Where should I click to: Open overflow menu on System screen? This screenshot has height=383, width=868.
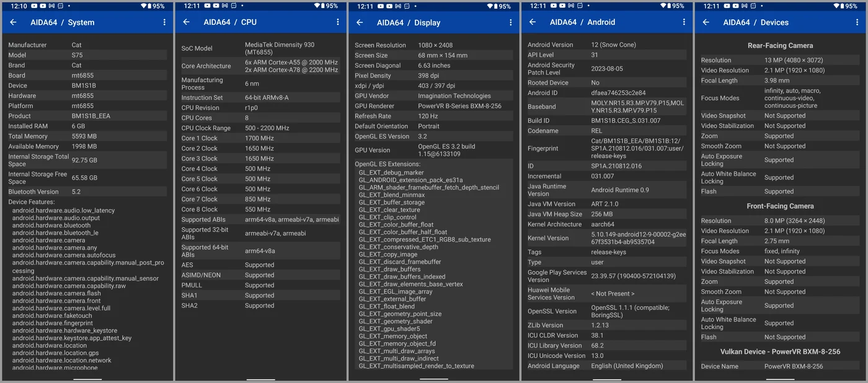164,22
